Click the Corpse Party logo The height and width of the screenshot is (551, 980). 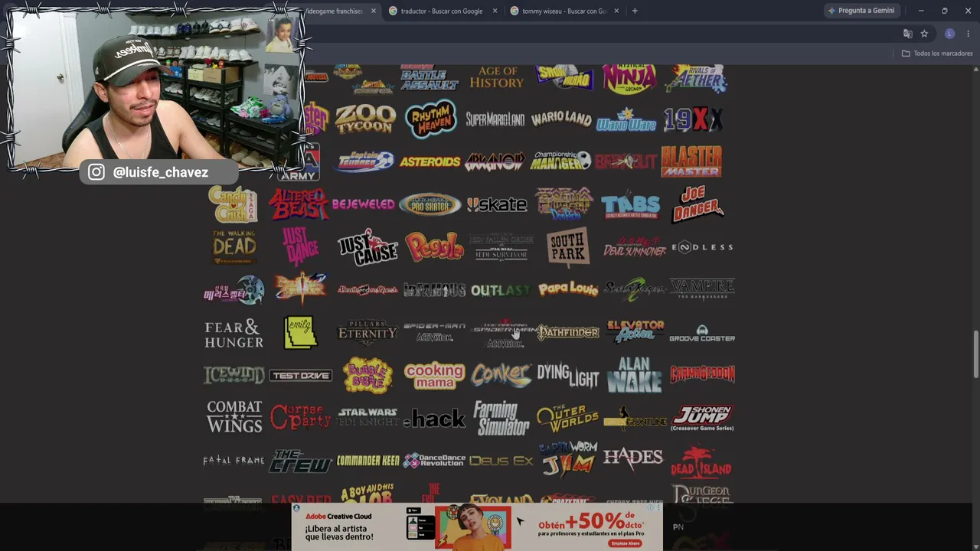coord(300,417)
